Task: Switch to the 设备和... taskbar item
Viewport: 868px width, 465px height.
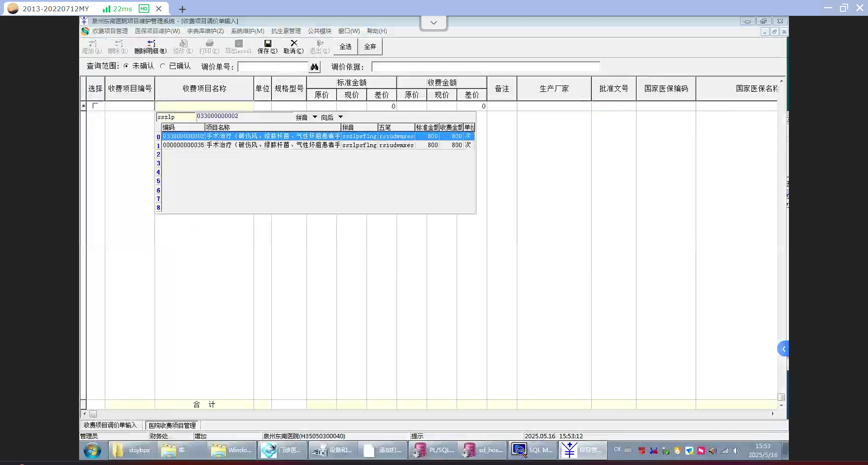Action: [333, 450]
